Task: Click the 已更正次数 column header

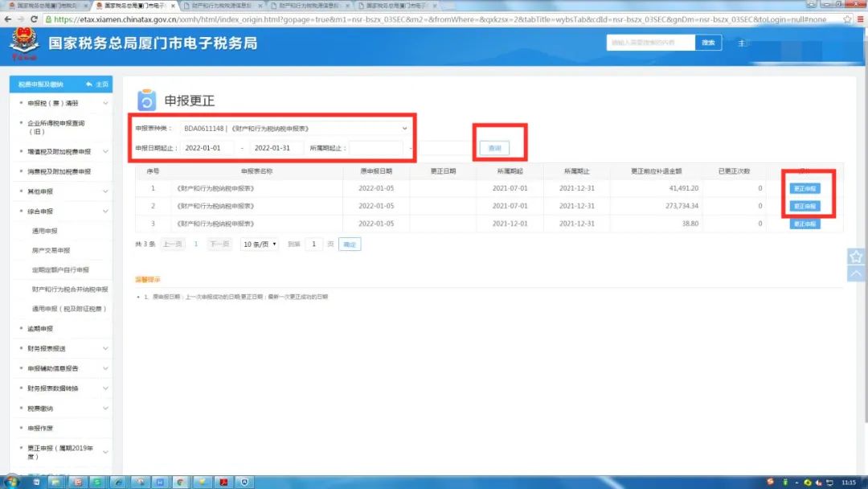Action: 734,171
